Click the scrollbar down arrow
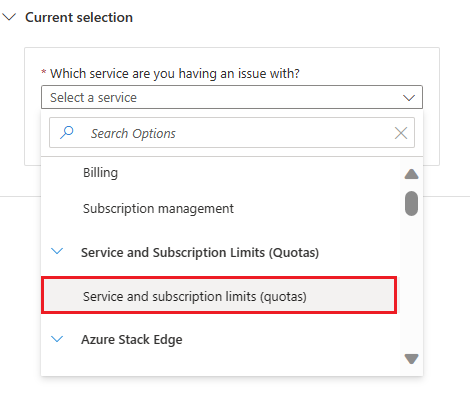This screenshot has height=400, width=470. coord(411,359)
